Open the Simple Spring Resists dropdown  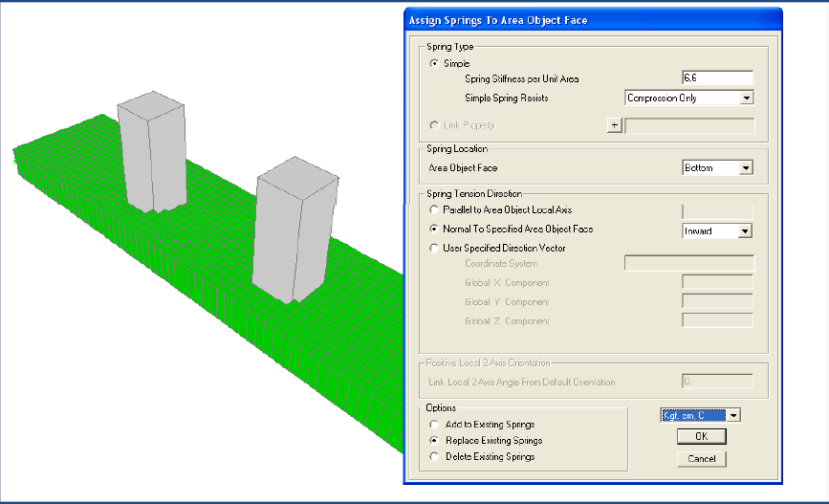(x=747, y=98)
